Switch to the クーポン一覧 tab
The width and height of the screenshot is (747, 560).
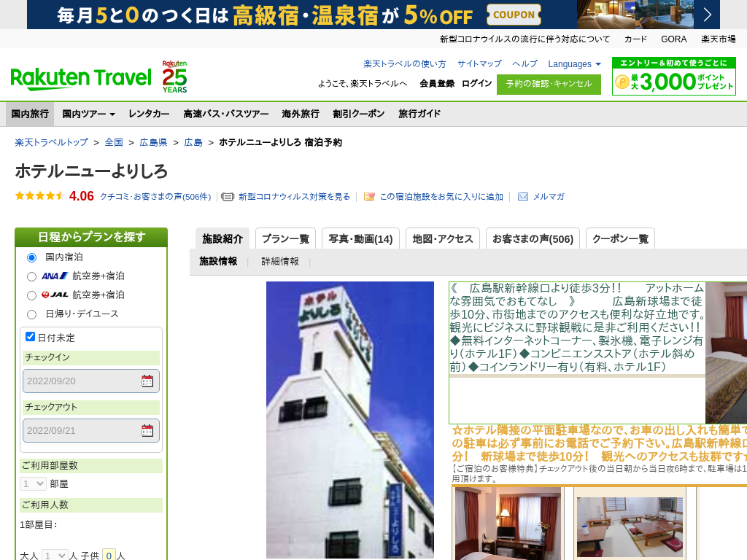coord(620,238)
